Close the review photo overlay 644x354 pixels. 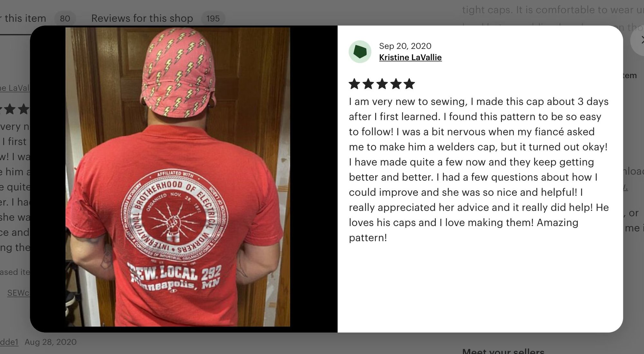click(x=639, y=40)
